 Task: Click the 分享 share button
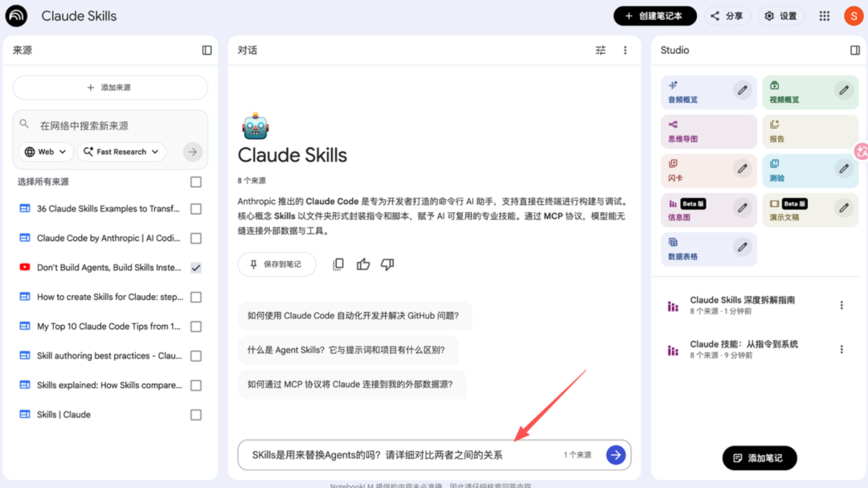click(727, 16)
